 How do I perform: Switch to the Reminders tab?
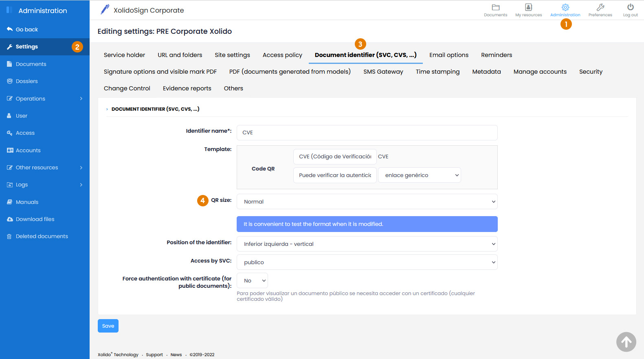[x=497, y=55]
